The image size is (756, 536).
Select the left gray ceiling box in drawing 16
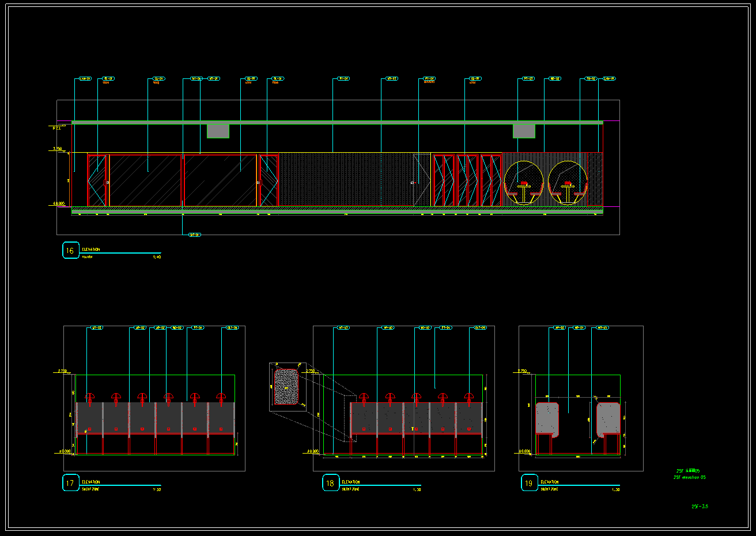pos(218,131)
